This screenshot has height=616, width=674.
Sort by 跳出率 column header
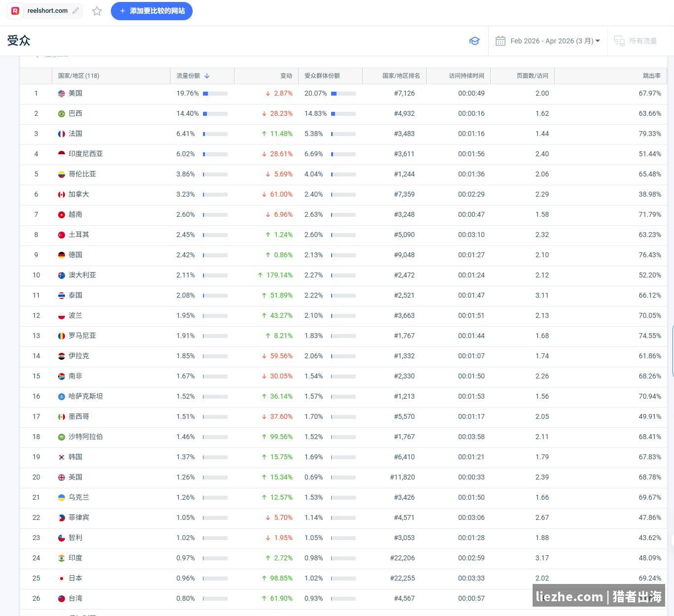coord(652,76)
